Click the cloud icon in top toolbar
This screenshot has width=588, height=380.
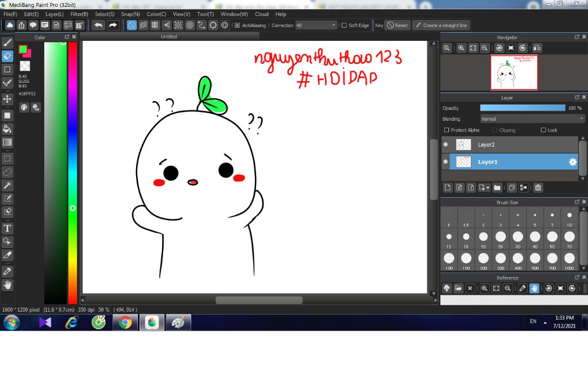click(x=10, y=25)
